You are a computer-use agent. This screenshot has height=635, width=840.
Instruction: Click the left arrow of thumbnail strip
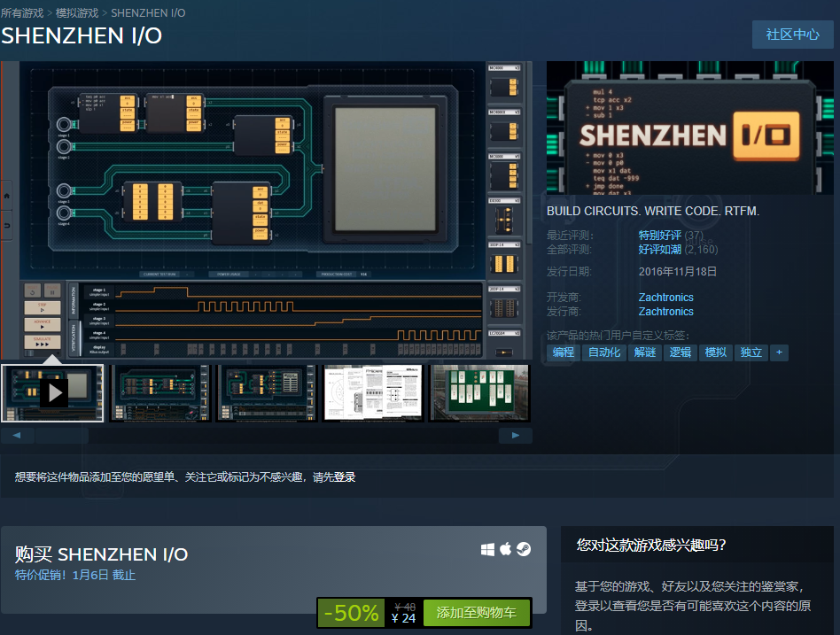17,436
